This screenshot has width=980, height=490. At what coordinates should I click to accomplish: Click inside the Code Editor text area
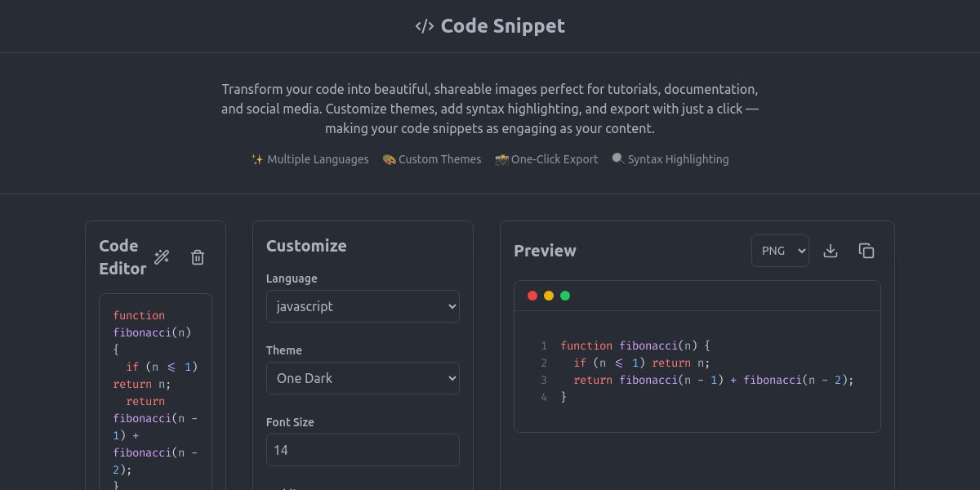coord(155,392)
